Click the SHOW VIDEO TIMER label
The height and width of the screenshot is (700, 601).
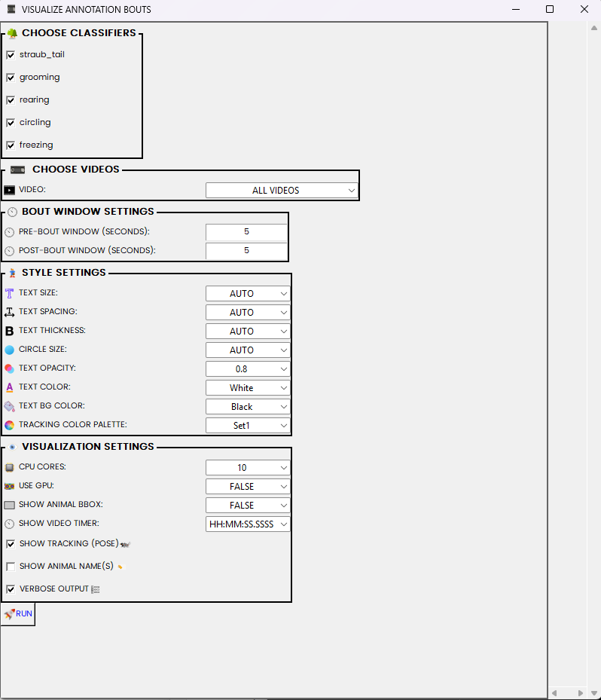pyautogui.click(x=59, y=523)
